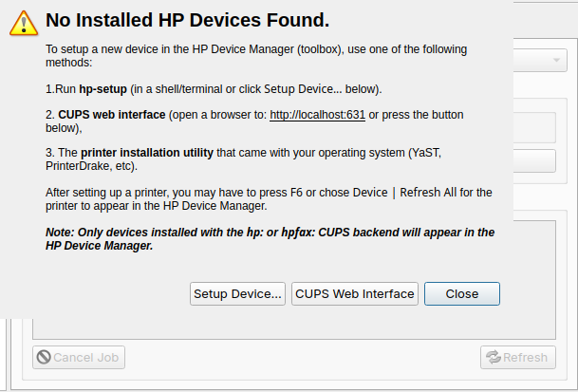Image resolution: width=578 pixels, height=392 pixels.
Task: Click the Cancel Job prohibition icon
Action: coord(43,358)
